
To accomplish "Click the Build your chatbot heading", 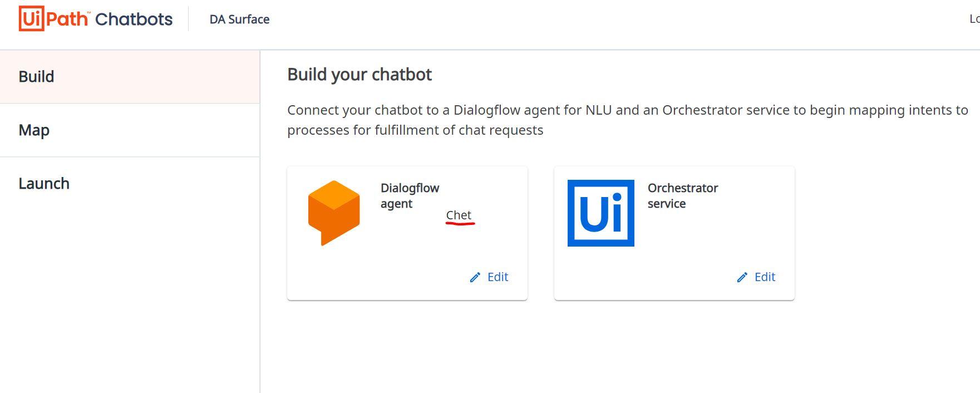I will 360,75.
